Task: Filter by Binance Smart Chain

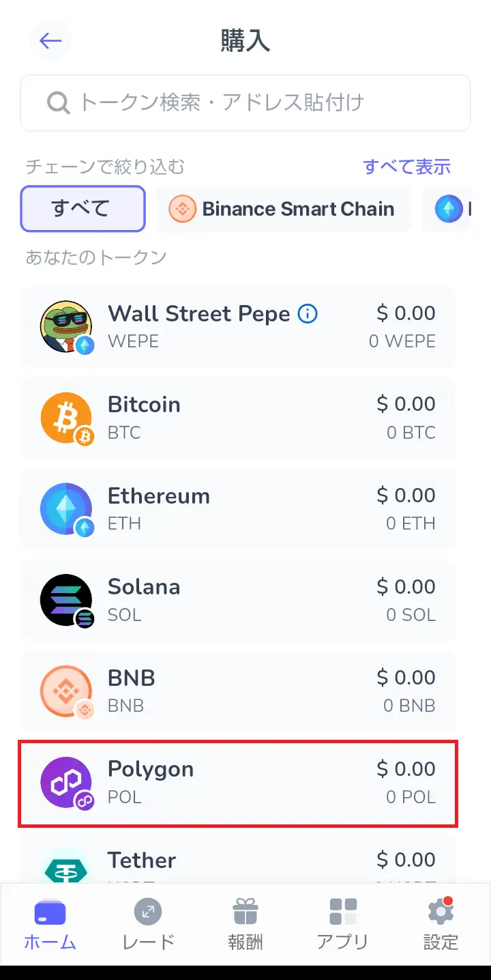Action: pyautogui.click(x=284, y=209)
